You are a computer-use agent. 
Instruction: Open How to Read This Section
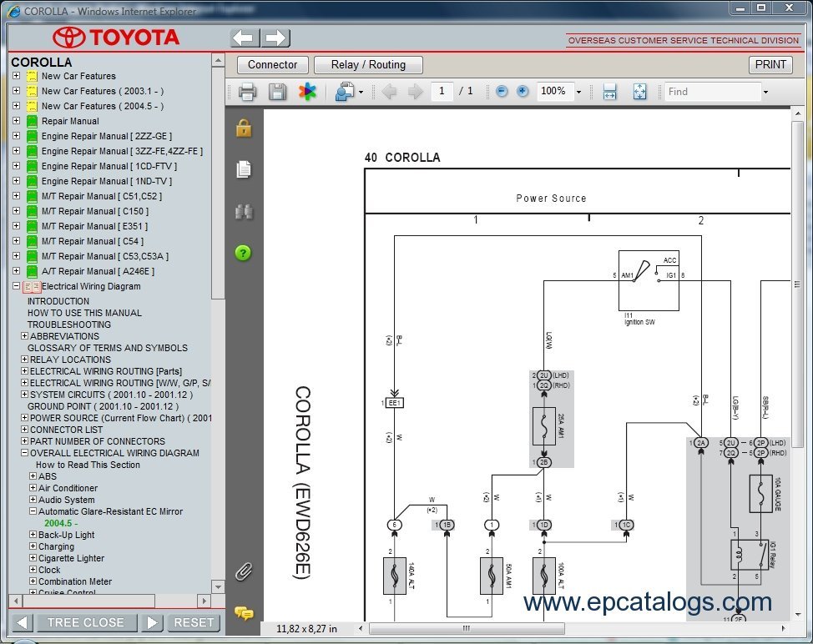88,465
